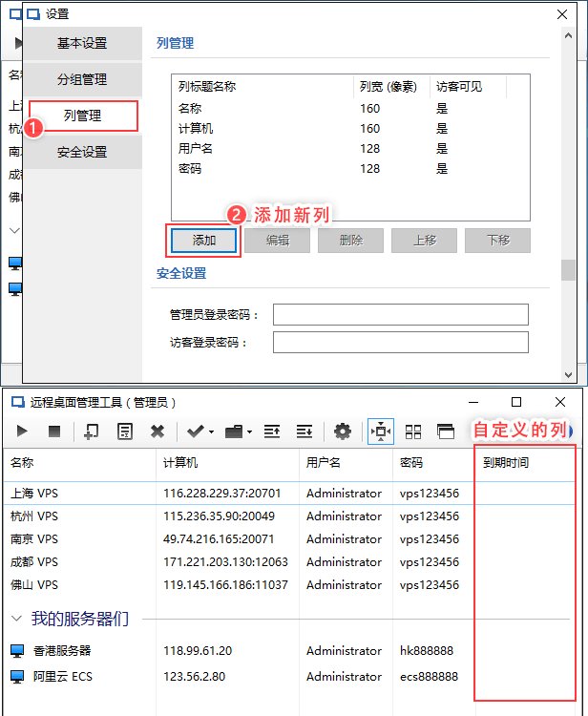Select the 名称 row in the column list

click(x=350, y=109)
